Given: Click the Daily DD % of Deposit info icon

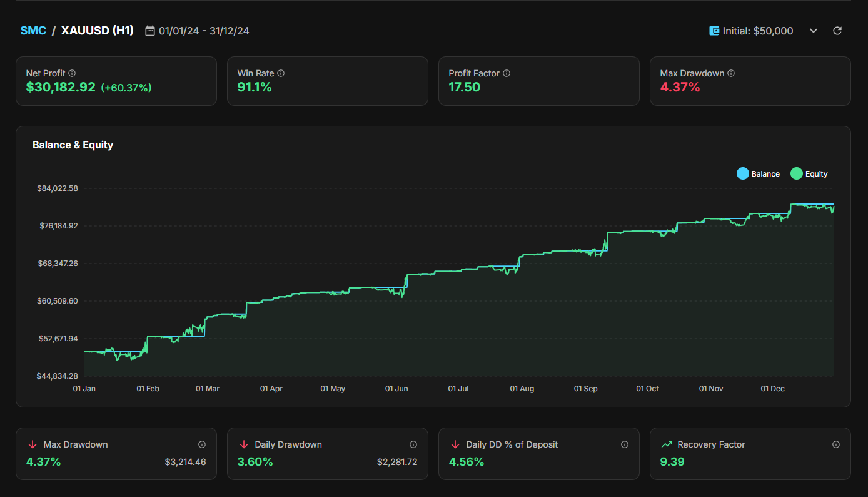Looking at the screenshot, I should coord(625,444).
